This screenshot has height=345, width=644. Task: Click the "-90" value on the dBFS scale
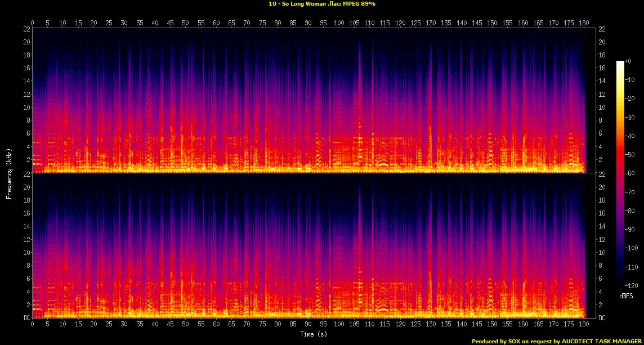pyautogui.click(x=629, y=229)
